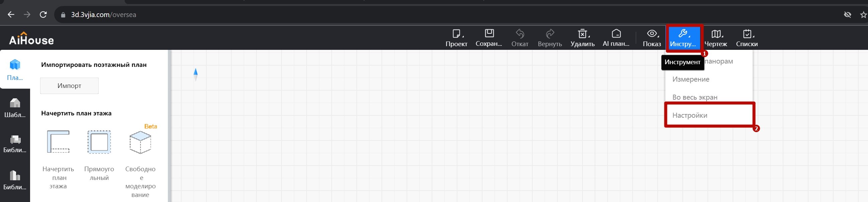
Task: Open the Чертеж drawing menu
Action: click(x=716, y=38)
